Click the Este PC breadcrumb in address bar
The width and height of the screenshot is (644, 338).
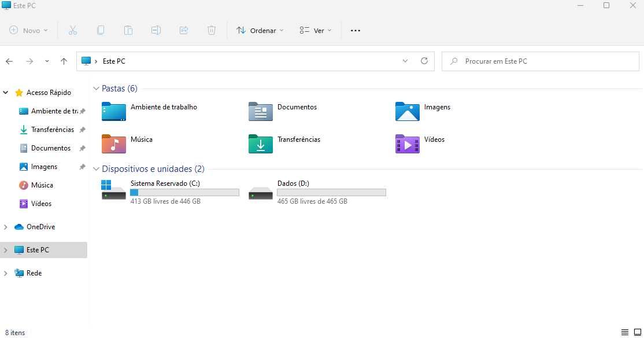[x=114, y=61]
